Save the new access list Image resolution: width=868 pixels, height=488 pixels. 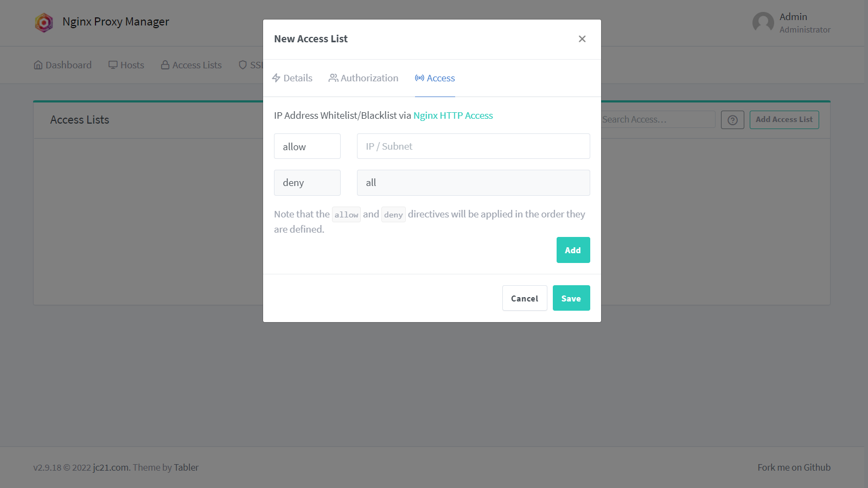coord(571,298)
